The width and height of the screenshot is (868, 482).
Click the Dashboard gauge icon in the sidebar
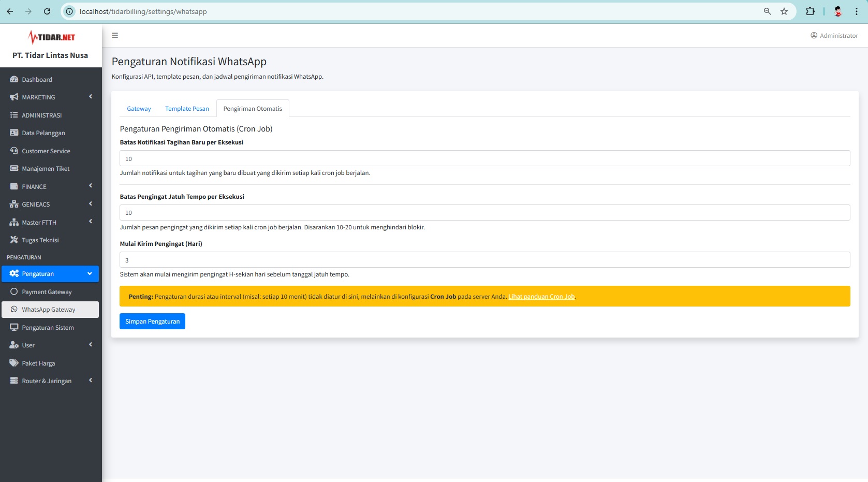[14, 80]
